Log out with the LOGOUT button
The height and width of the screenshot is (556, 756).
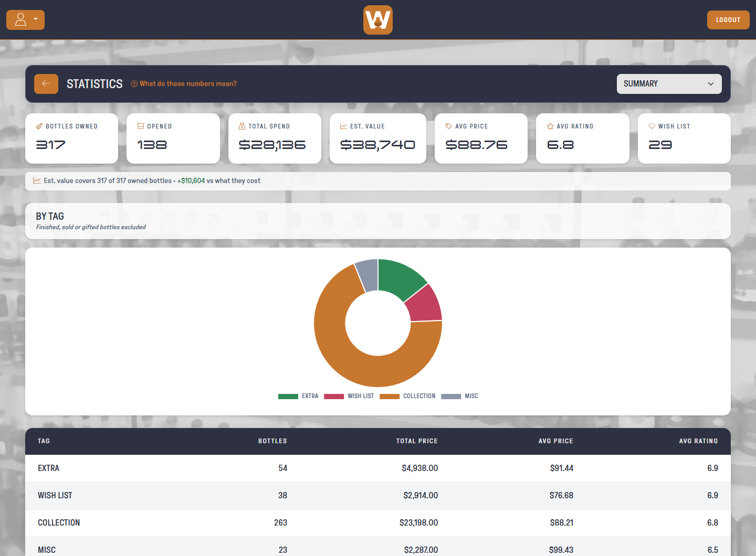(728, 20)
